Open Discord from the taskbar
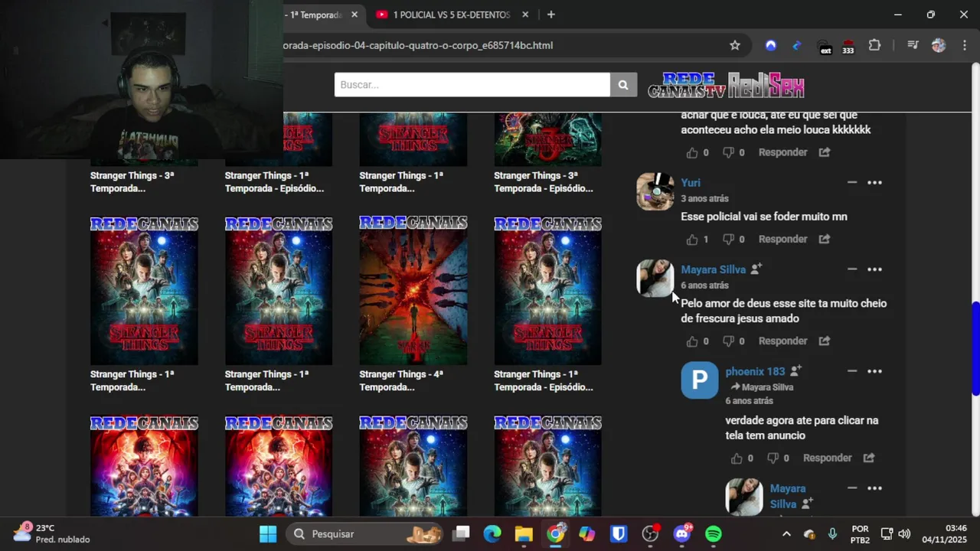 (681, 534)
